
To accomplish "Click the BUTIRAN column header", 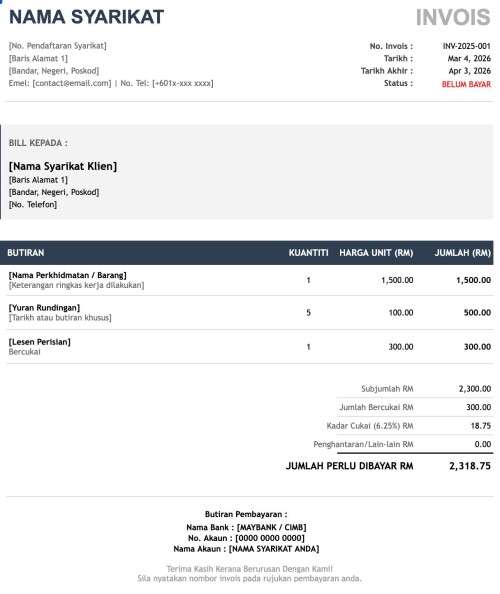I will click(26, 253).
